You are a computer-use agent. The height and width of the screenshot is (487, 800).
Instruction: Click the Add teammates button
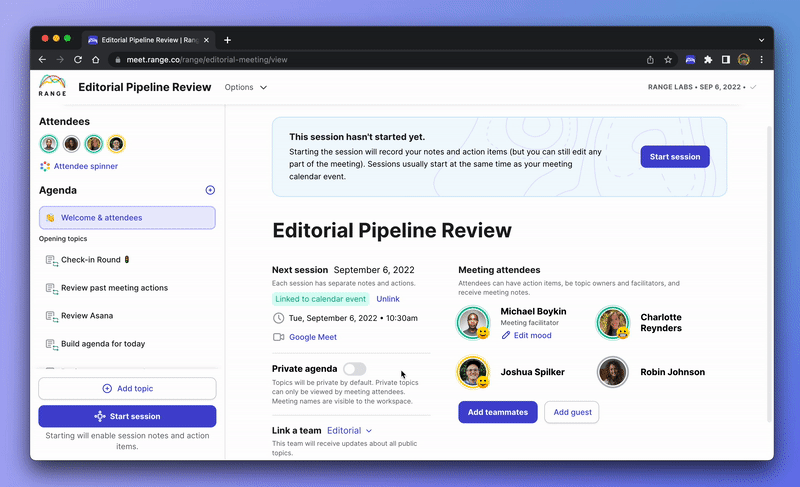pyautogui.click(x=497, y=412)
